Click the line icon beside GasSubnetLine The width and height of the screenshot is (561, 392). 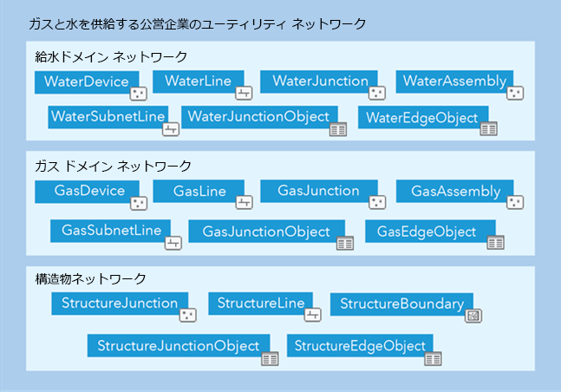(173, 242)
